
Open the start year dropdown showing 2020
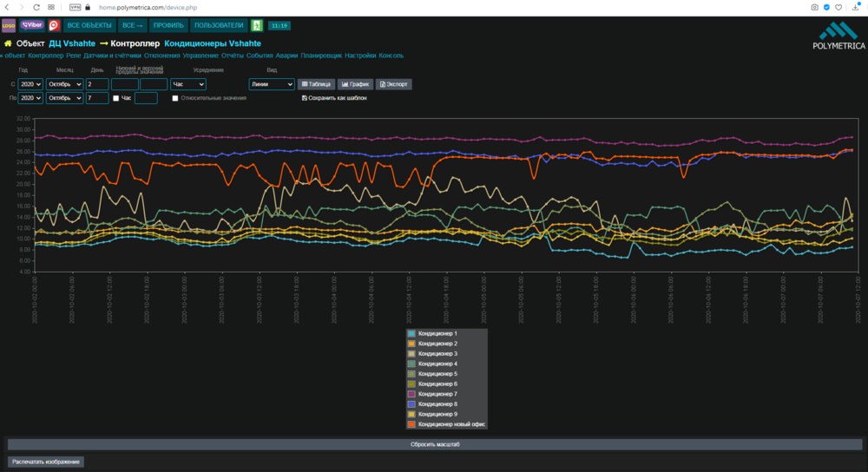(31, 84)
